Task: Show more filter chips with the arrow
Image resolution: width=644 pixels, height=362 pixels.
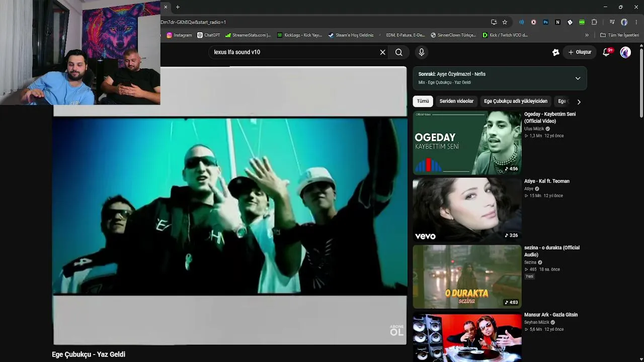Action: point(579,102)
